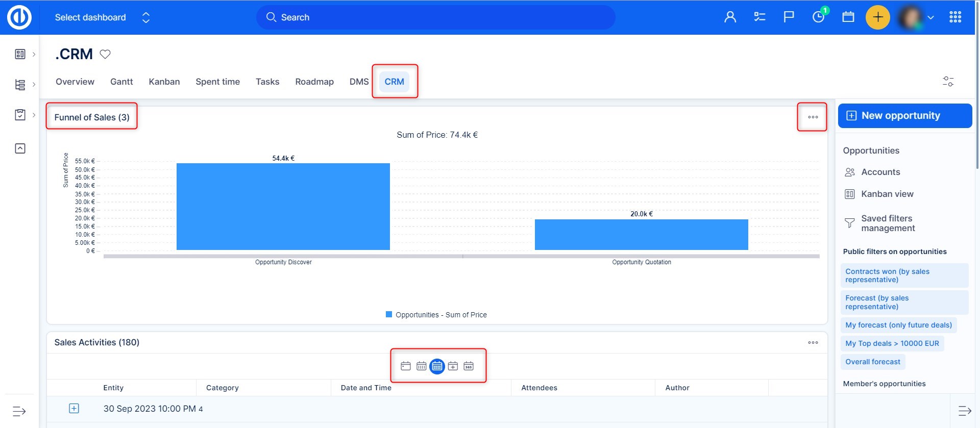Viewport: 980px width, 428px height.
Task: Open the calendar icon in top bar
Action: pos(848,17)
